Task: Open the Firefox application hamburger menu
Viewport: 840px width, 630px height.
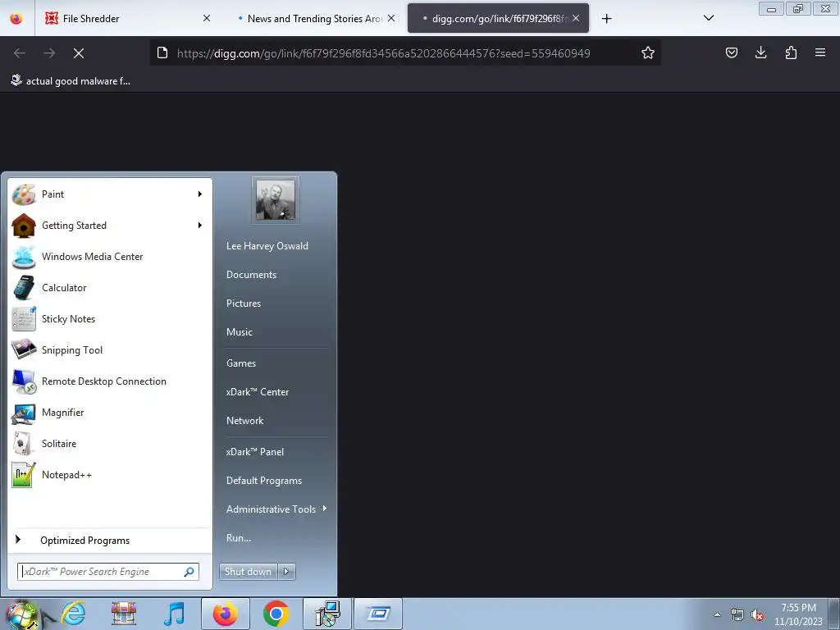Action: [820, 52]
